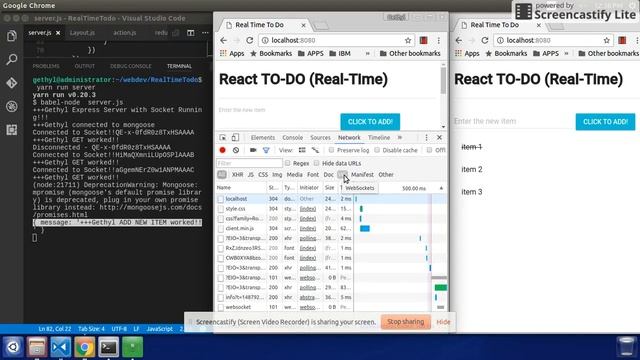Switch to DevTools Console tab

click(x=293, y=138)
